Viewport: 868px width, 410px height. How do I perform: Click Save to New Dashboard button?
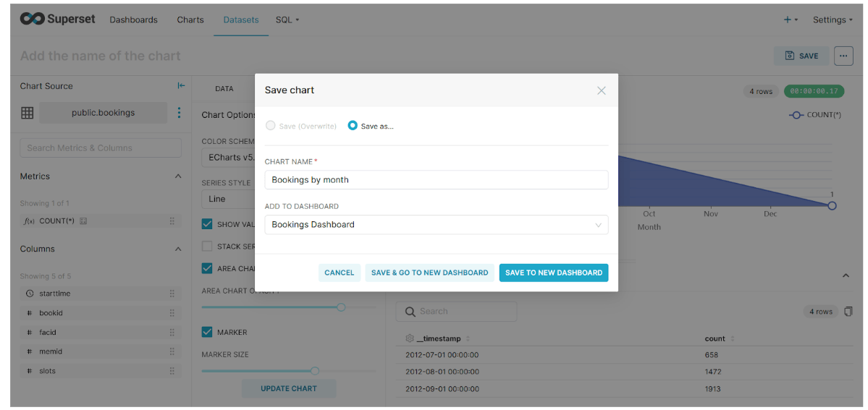pyautogui.click(x=553, y=273)
